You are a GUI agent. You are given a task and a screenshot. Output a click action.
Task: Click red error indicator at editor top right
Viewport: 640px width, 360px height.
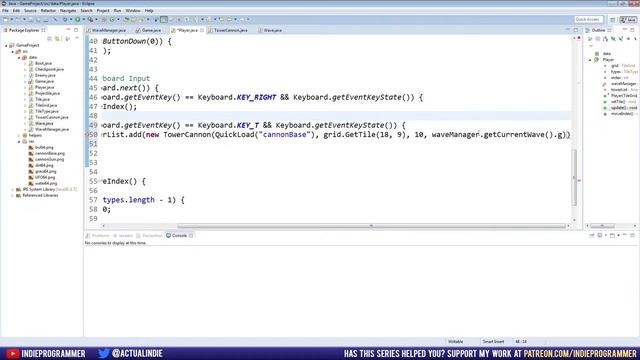[x=579, y=38]
